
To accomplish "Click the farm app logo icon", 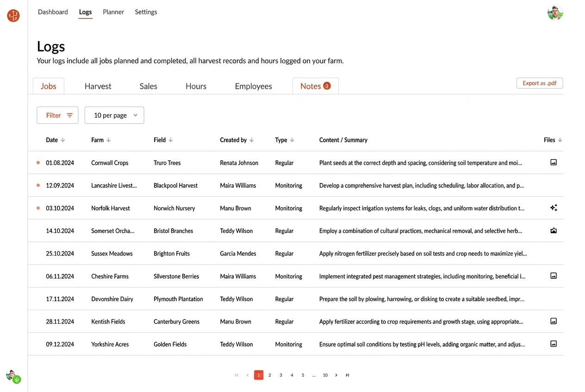I will pos(13,16).
